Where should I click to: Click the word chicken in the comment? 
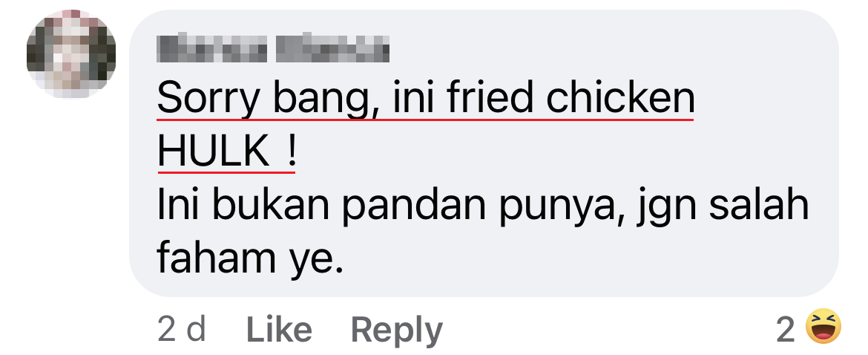click(620, 97)
